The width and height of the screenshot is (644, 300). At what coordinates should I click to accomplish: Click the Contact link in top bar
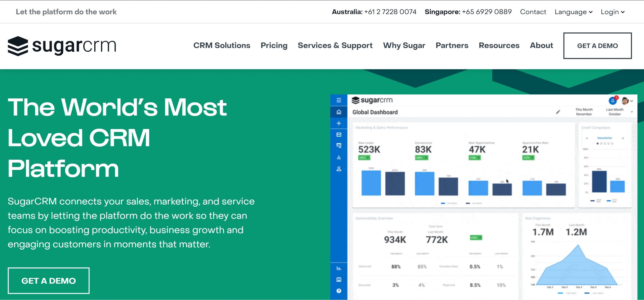(x=533, y=12)
